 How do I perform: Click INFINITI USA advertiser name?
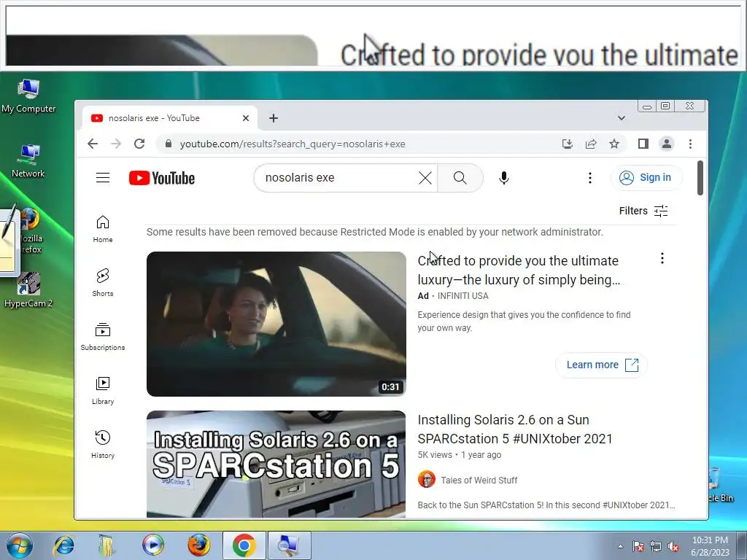coord(462,296)
